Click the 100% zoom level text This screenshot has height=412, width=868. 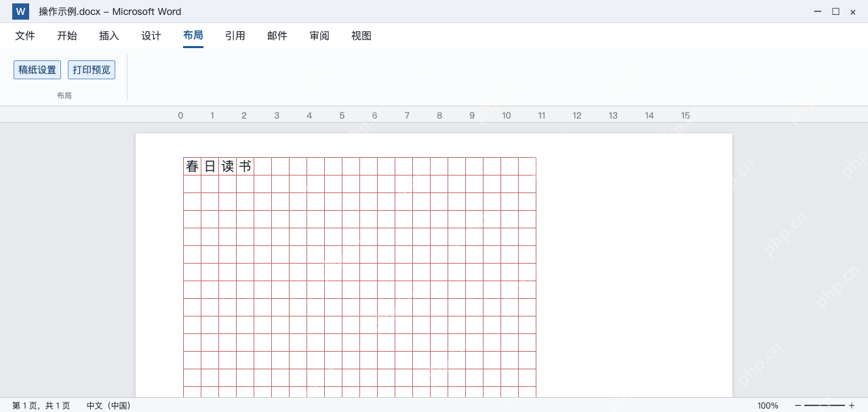click(x=768, y=406)
